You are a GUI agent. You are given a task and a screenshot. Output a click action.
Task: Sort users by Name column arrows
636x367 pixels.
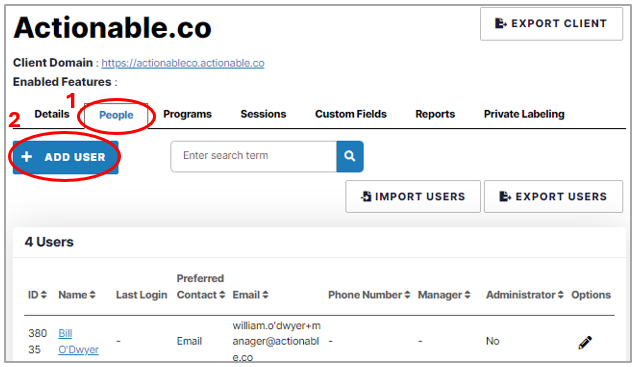(92, 295)
